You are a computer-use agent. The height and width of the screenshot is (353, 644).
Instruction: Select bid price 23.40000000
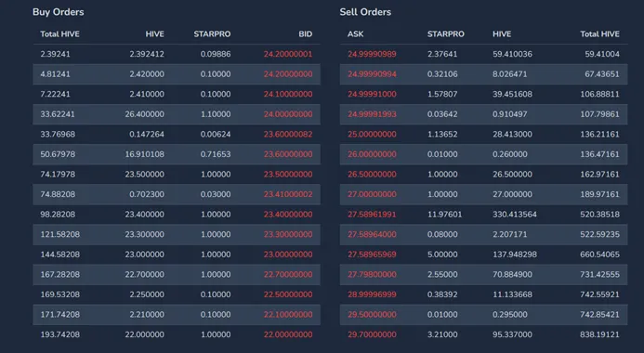click(288, 215)
